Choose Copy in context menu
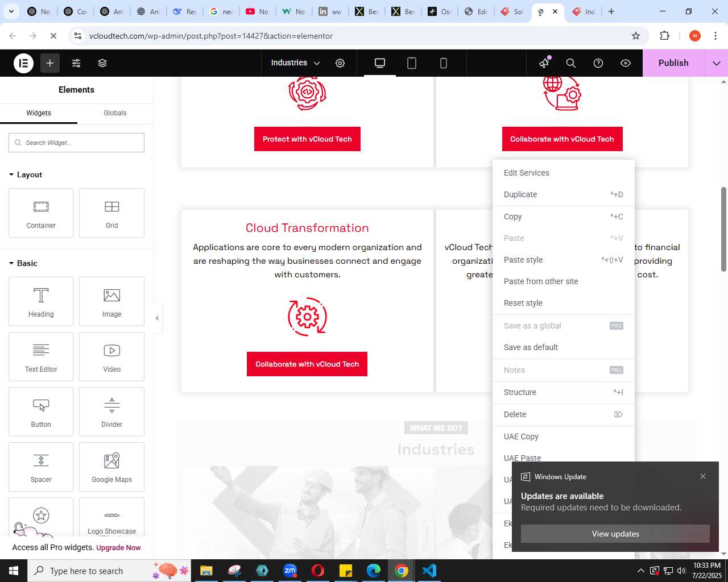 564,217
